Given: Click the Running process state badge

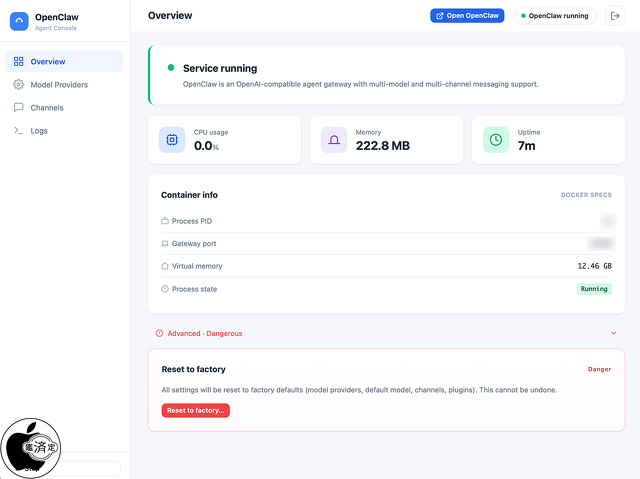Looking at the screenshot, I should 594,289.
